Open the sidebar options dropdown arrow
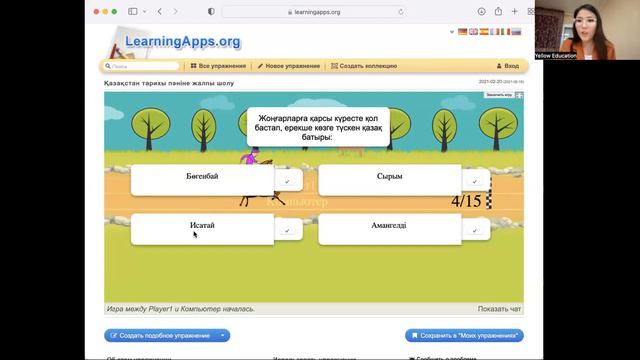The image size is (640, 360). (144, 11)
